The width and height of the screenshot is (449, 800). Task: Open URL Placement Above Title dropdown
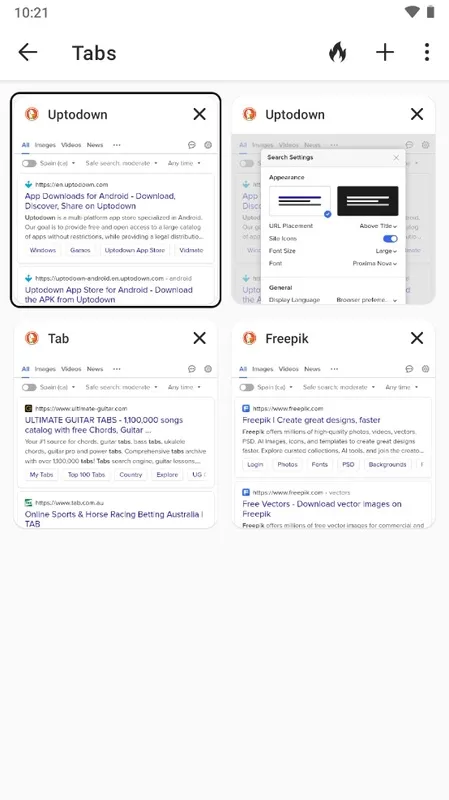(378, 226)
